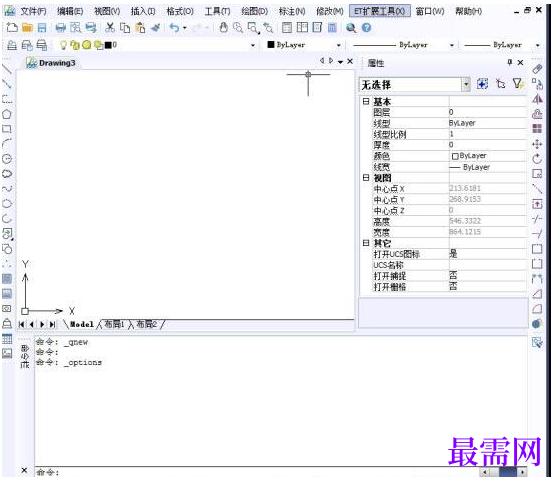This screenshot has height=483, width=560.
Task: Open the Undo history dropdown arrow
Action: (185, 28)
